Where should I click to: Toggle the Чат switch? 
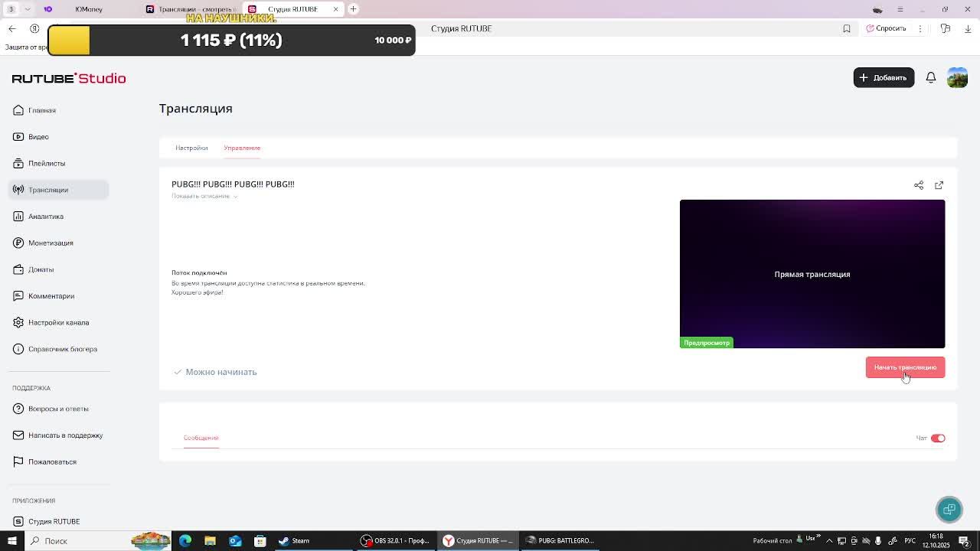(938, 439)
